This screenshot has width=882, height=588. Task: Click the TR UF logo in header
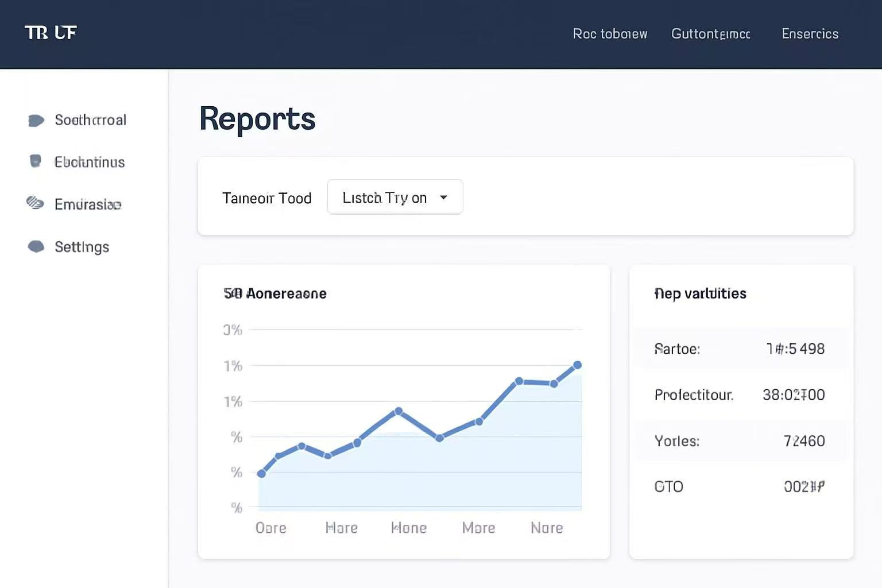pos(51,33)
